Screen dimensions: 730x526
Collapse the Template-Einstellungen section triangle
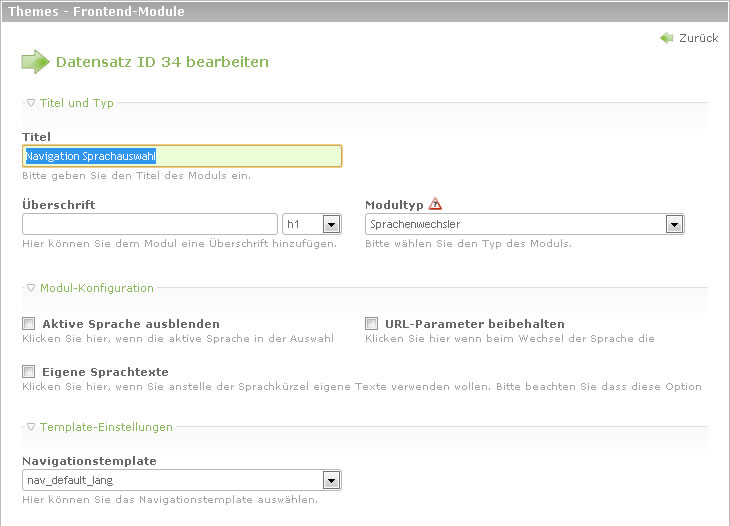[31, 427]
